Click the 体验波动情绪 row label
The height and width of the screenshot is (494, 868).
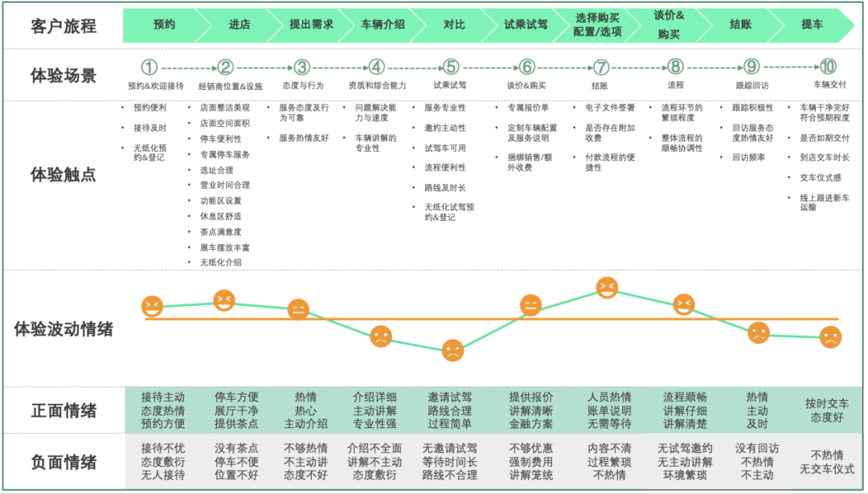click(63, 329)
